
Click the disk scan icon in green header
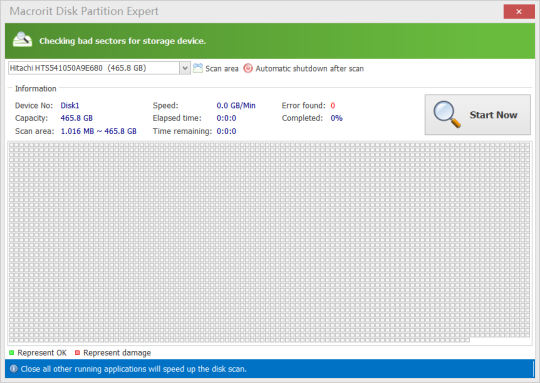22,40
